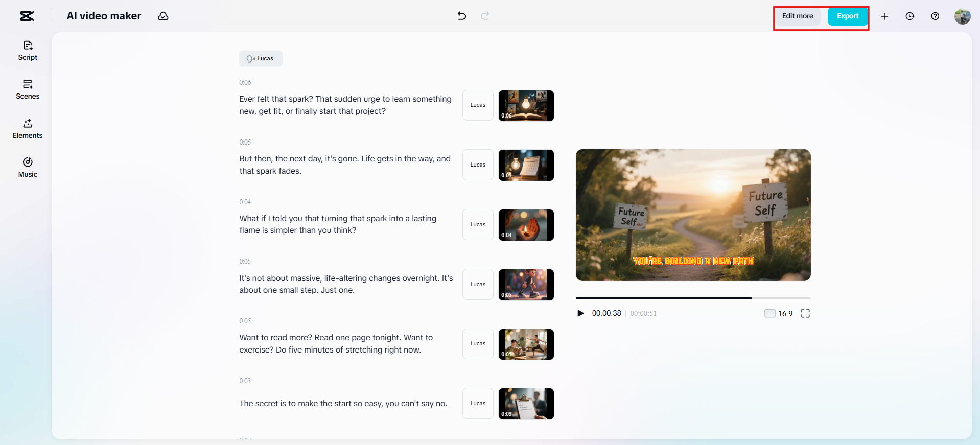The image size is (980, 445).
Task: Open the Script panel in sidebar
Action: click(x=28, y=51)
